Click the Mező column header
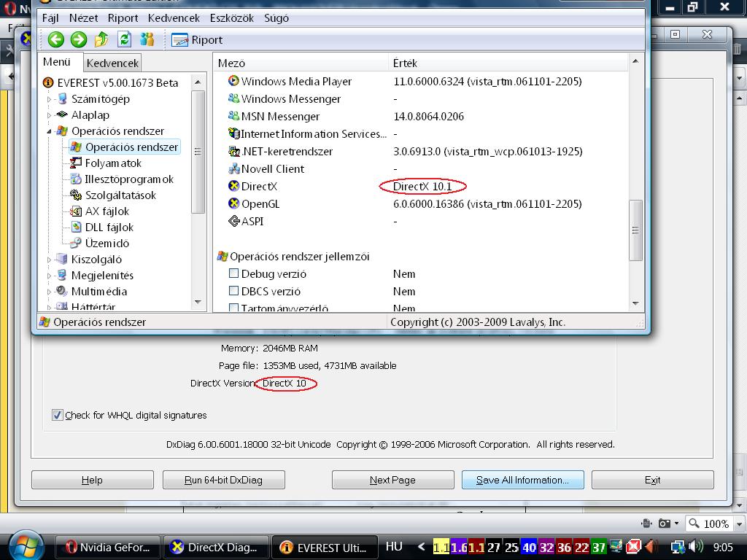 point(301,63)
